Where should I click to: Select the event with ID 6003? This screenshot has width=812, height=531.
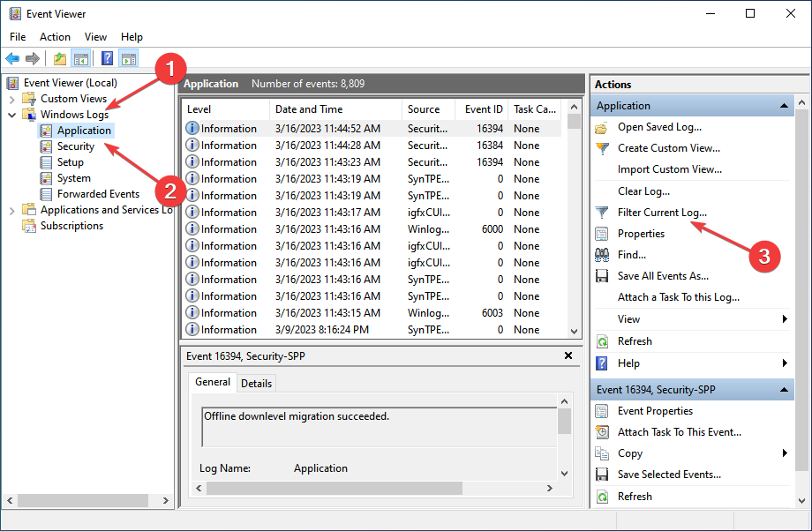tap(372, 313)
